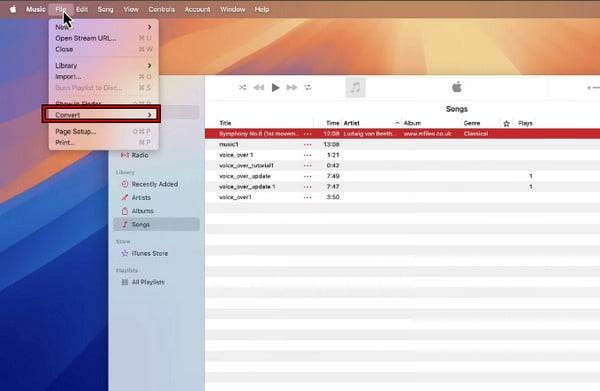Open Songs in the sidebar
Viewport: 600px width, 391px height.
[156, 224]
